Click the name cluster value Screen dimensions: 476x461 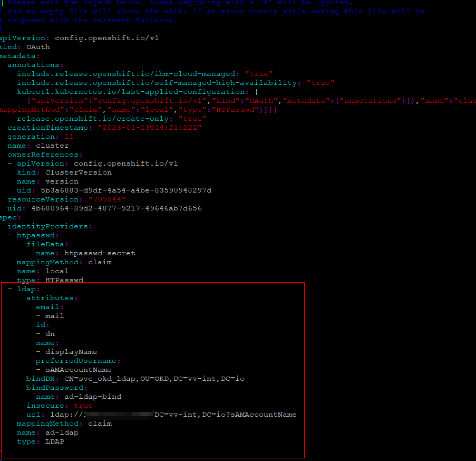(52, 146)
